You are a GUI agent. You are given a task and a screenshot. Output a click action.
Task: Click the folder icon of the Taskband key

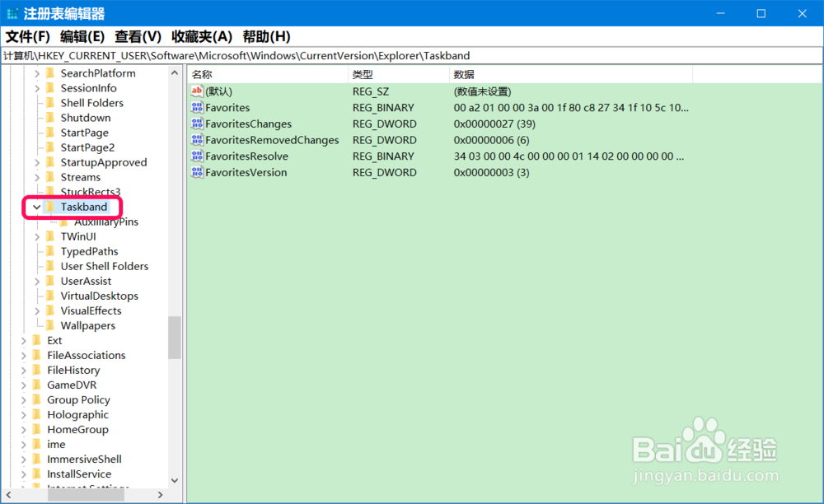point(49,207)
